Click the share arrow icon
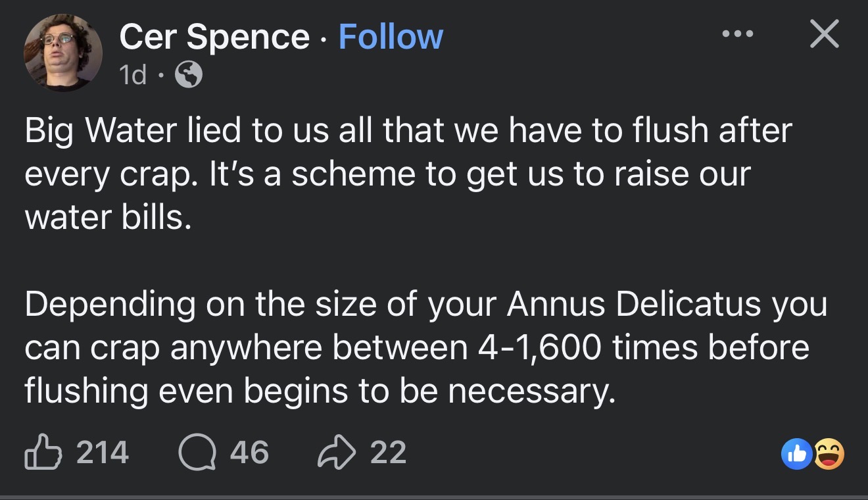Viewport: 868px width, 500px height. pyautogui.click(x=336, y=453)
